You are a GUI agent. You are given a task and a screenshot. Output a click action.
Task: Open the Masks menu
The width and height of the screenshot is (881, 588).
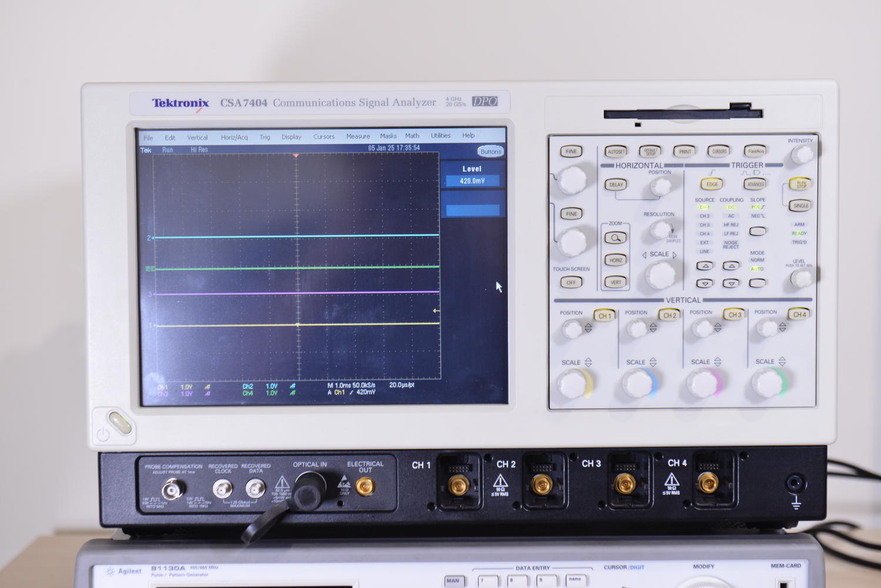[x=388, y=136]
